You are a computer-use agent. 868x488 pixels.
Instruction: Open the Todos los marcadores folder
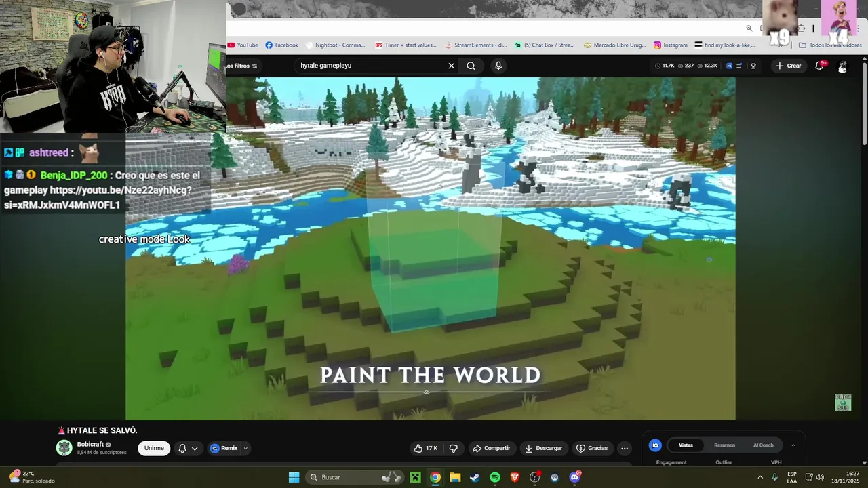[x=831, y=45]
